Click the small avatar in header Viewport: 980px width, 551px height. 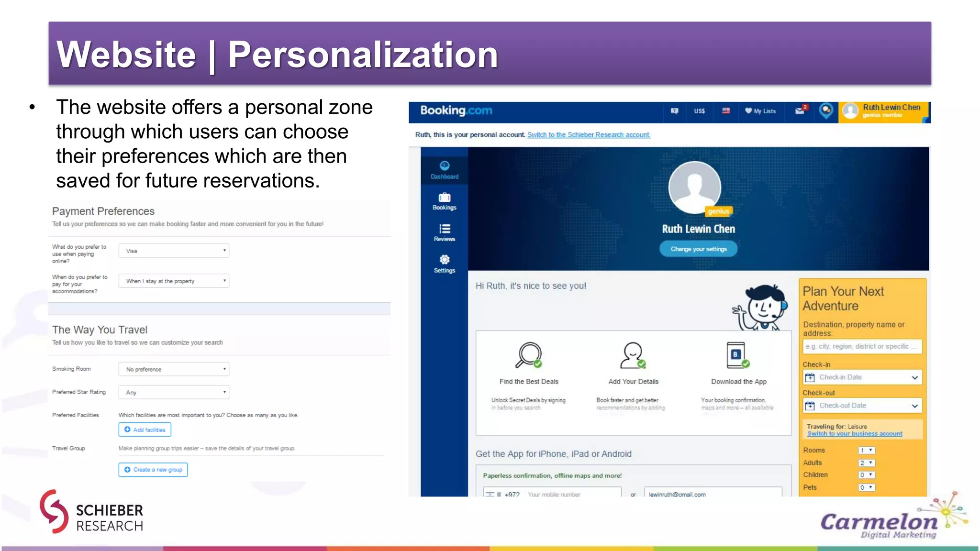tap(850, 111)
